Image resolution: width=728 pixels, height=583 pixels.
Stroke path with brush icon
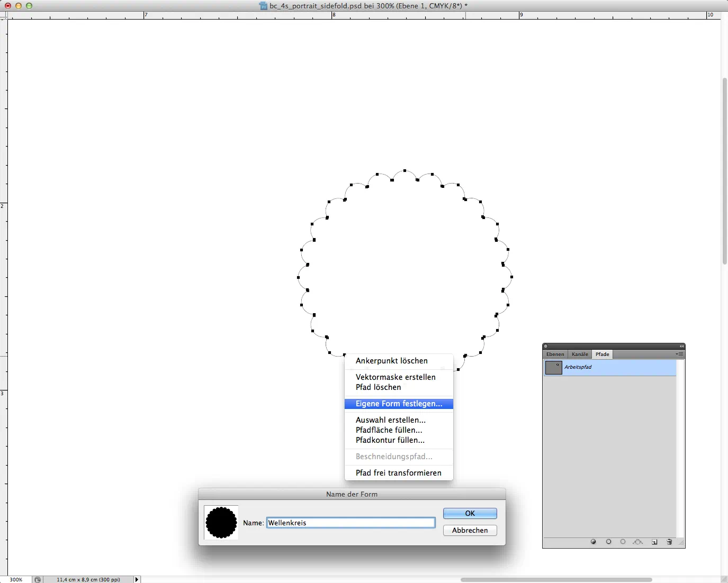[609, 542]
